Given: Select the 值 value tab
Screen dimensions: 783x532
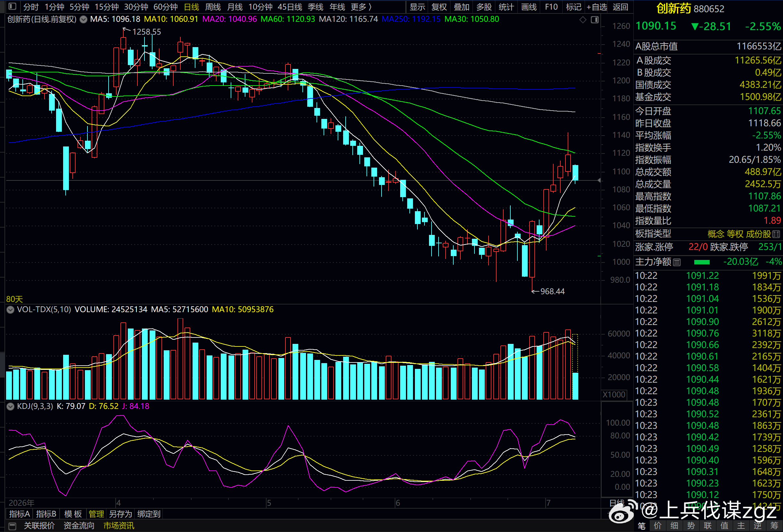Looking at the screenshot, I should [724, 526].
